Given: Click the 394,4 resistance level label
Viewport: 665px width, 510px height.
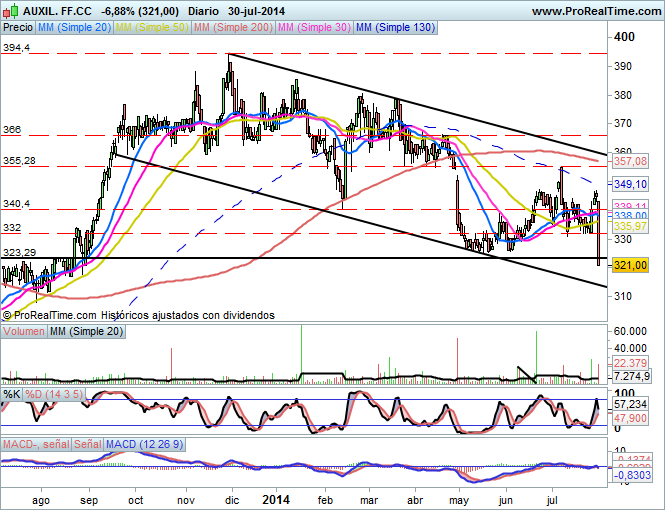Looking at the screenshot, I should pos(17,47).
